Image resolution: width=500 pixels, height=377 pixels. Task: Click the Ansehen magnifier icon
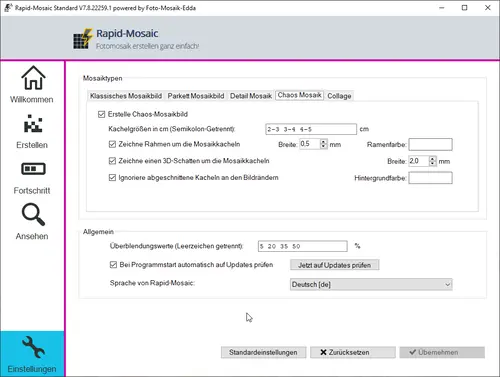(33, 214)
